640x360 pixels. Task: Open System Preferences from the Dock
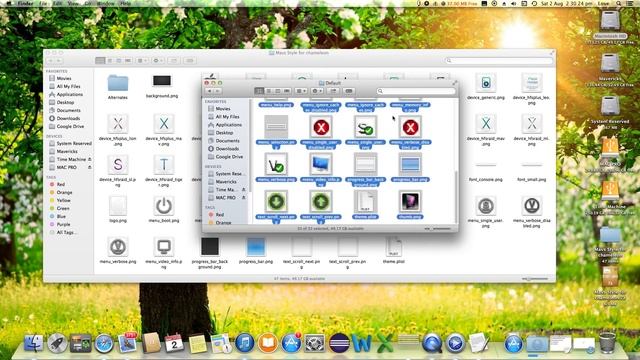(x=315, y=343)
